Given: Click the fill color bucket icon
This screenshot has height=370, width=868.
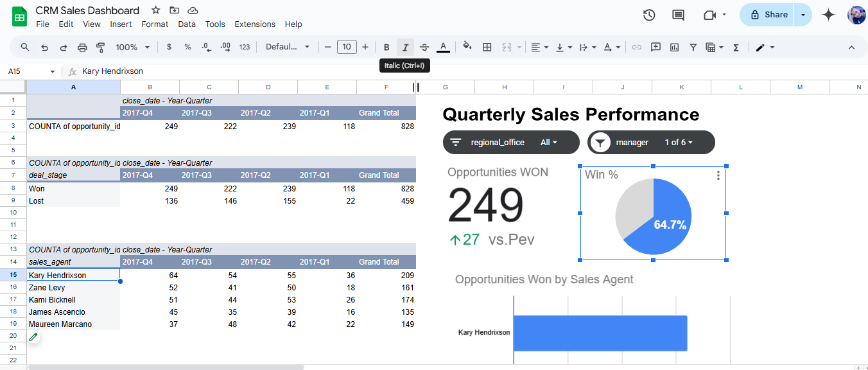Looking at the screenshot, I should (x=467, y=47).
